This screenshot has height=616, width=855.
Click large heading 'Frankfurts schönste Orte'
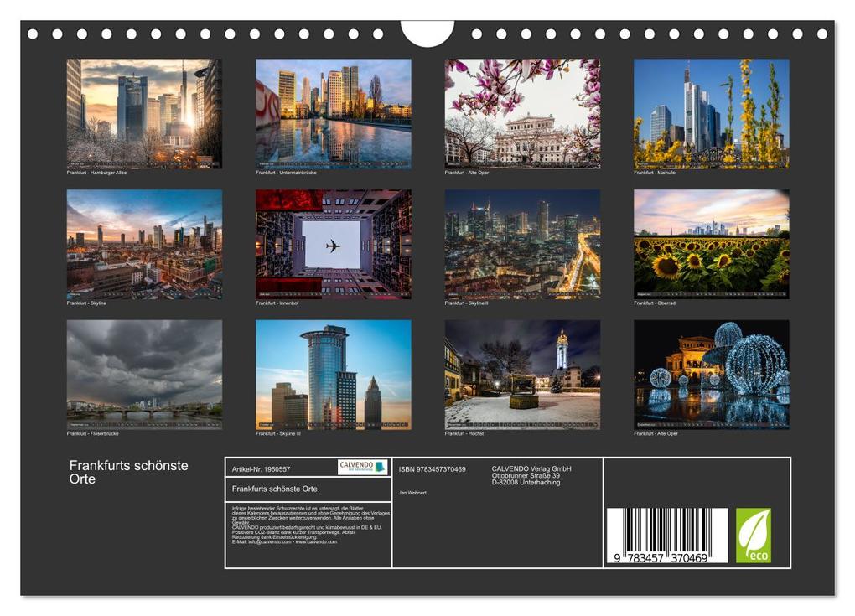(x=129, y=472)
